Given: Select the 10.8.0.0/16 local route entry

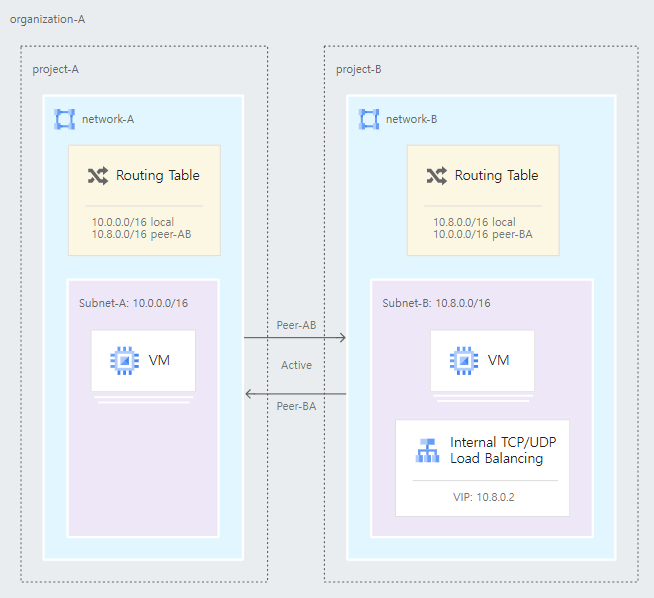Looking at the screenshot, I should [x=474, y=222].
